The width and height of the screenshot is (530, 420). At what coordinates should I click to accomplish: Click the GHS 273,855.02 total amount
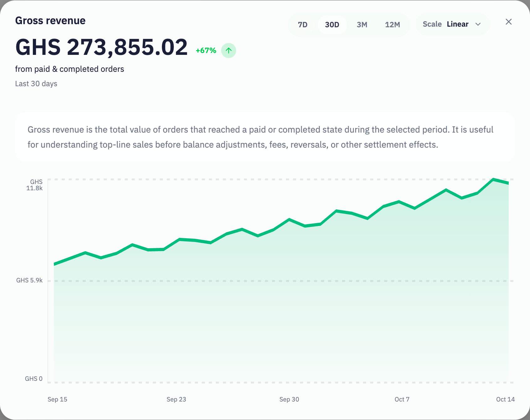[x=101, y=47]
